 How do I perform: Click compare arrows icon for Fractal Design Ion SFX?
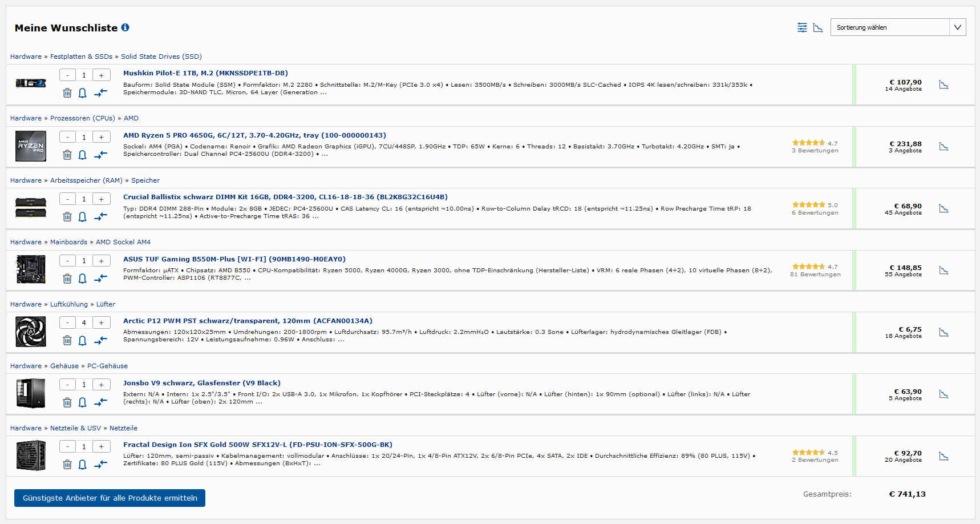[x=100, y=464]
